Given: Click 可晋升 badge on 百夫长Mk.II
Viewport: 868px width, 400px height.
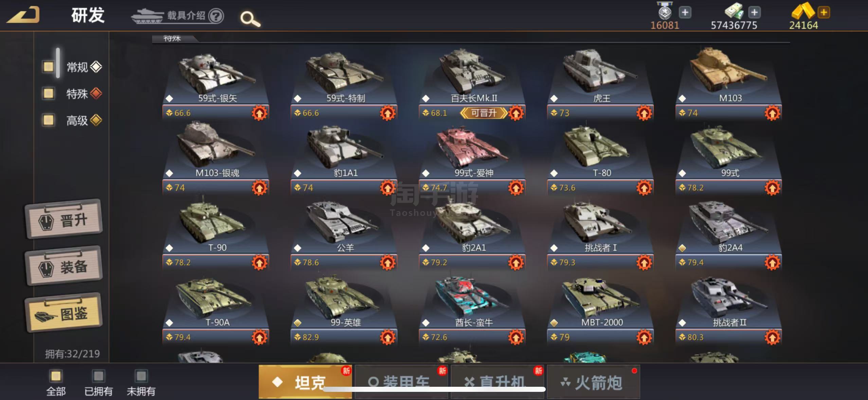Looking at the screenshot, I should 484,113.
